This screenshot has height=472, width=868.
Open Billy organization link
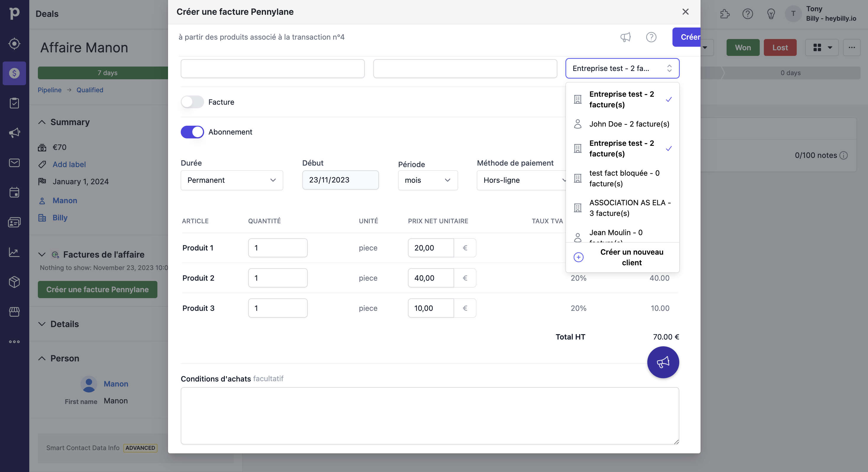click(x=60, y=218)
